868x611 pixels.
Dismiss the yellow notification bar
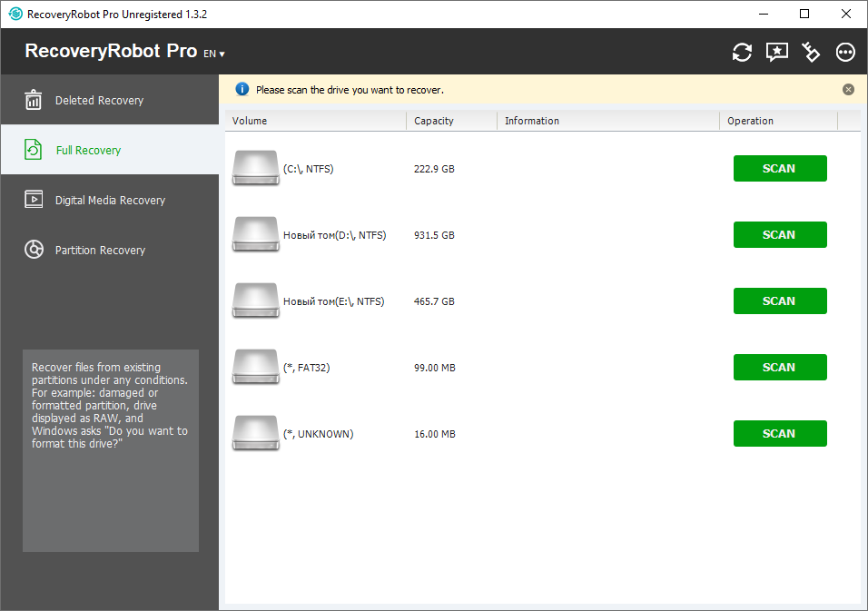(x=848, y=90)
